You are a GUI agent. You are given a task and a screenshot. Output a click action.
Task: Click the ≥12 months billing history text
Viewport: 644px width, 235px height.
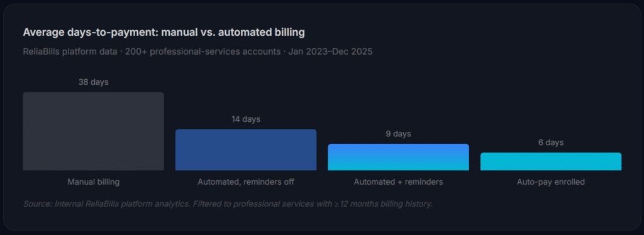tap(384, 204)
